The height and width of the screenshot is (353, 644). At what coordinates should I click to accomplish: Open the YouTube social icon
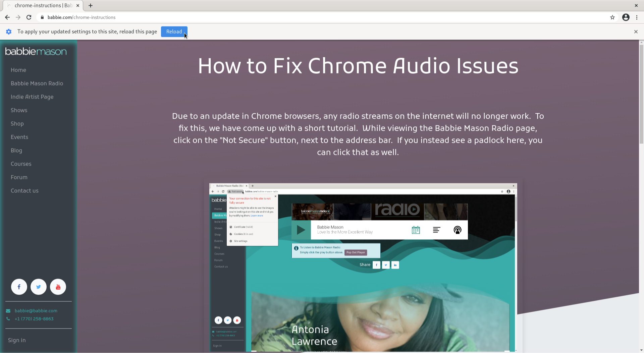[58, 287]
